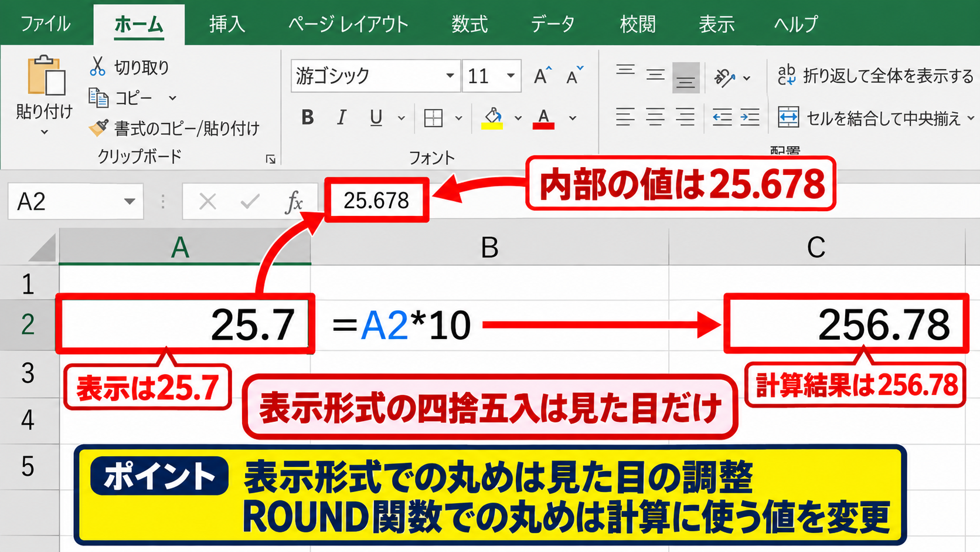The width and height of the screenshot is (980, 552).
Task: Open copy options dropdown arrow
Action: 172,98
